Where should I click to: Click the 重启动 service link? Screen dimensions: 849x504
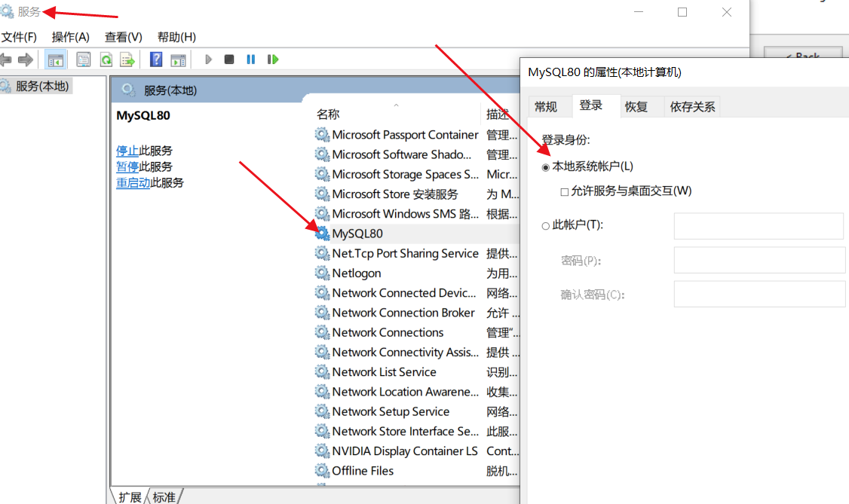(133, 182)
